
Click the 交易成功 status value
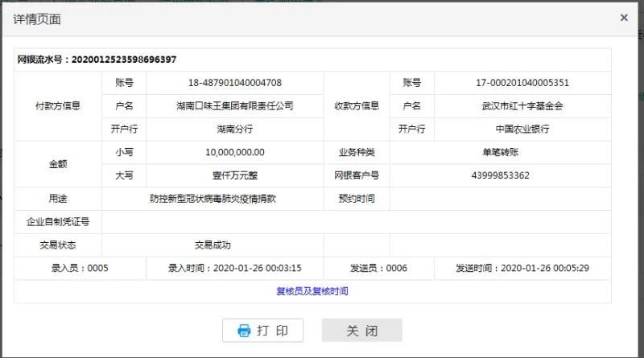213,245
